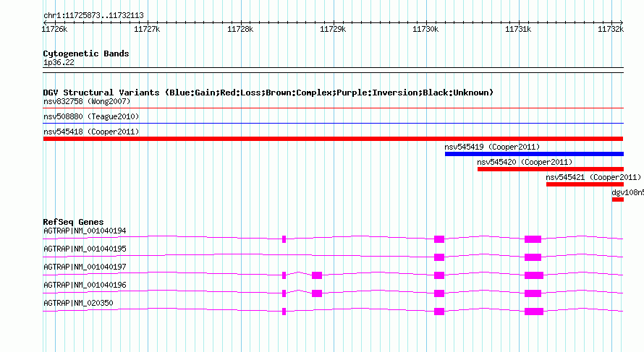Click the red nsv545420 loss bar
This screenshot has width=644, height=352.
tap(551, 169)
